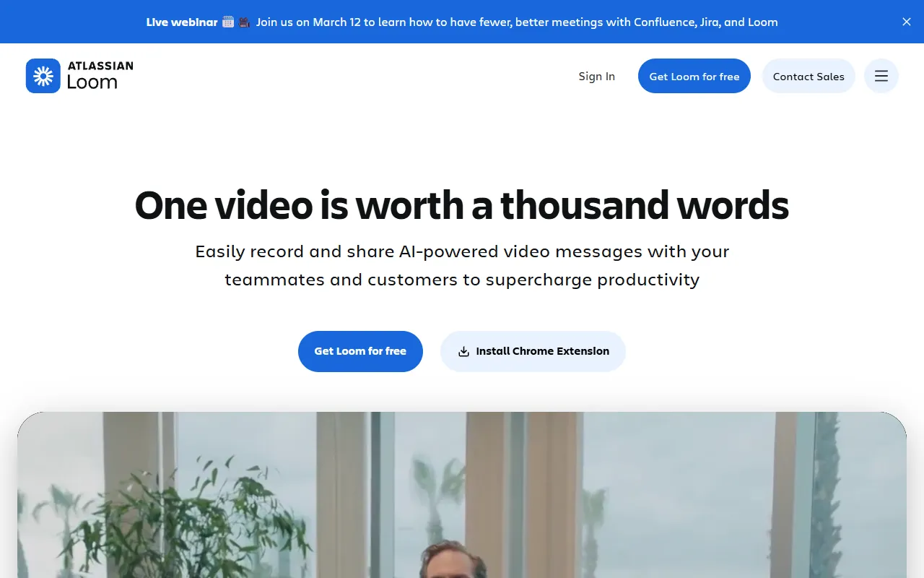Click the AI-powered video messages subheading
Screen dimensions: 924x578
(462, 265)
